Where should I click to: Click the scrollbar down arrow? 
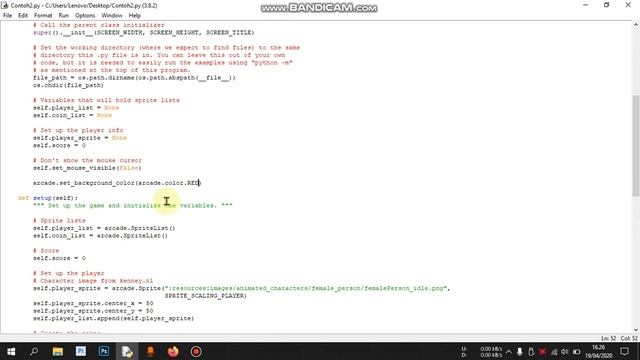[636, 329]
